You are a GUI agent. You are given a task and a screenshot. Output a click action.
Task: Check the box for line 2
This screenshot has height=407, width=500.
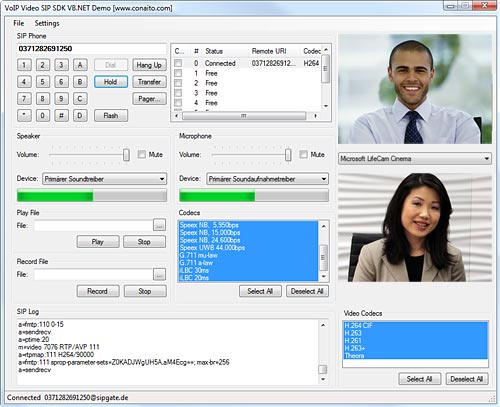(x=178, y=83)
